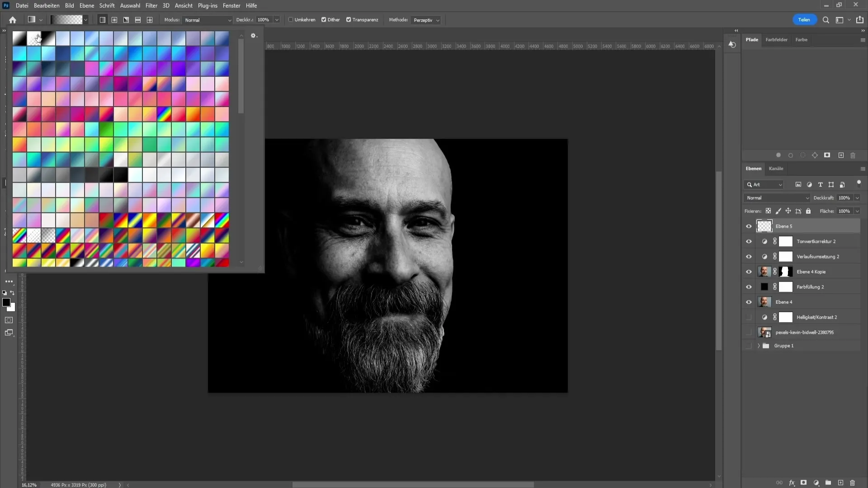The height and width of the screenshot is (488, 868).
Task: Add a layer mask in the Layers panel
Action: (x=804, y=483)
